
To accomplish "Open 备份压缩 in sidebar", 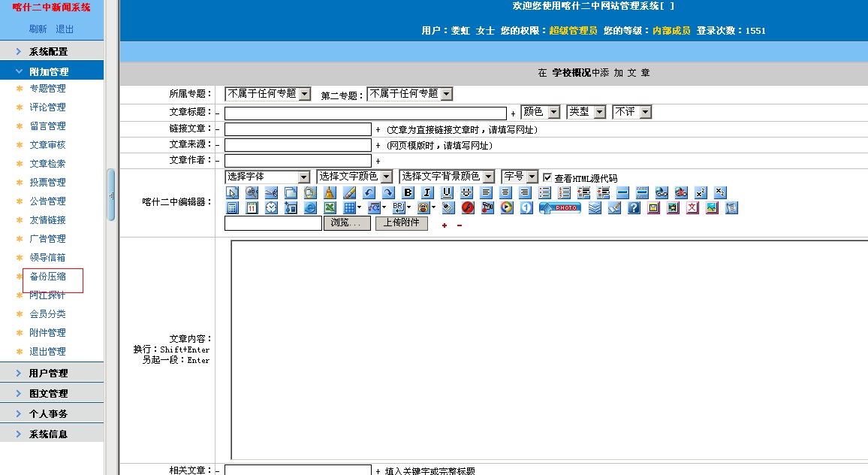I will coord(47,276).
